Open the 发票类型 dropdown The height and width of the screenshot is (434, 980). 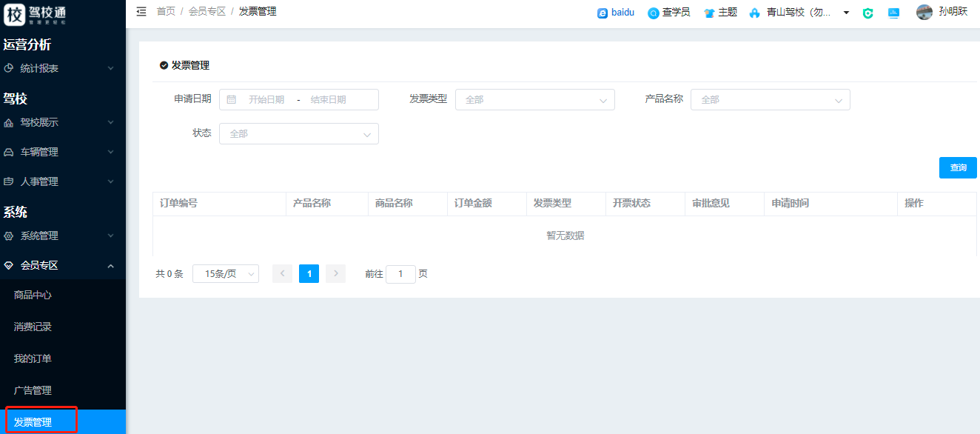tap(535, 99)
